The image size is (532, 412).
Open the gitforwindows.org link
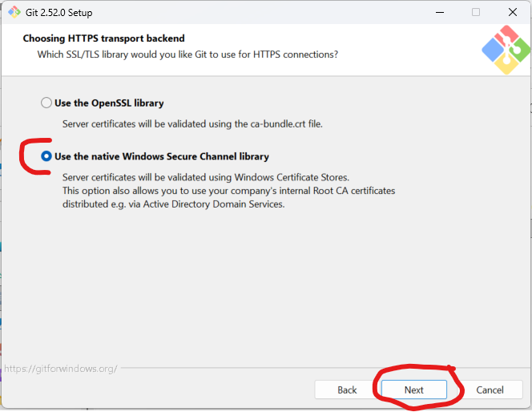coord(61,369)
